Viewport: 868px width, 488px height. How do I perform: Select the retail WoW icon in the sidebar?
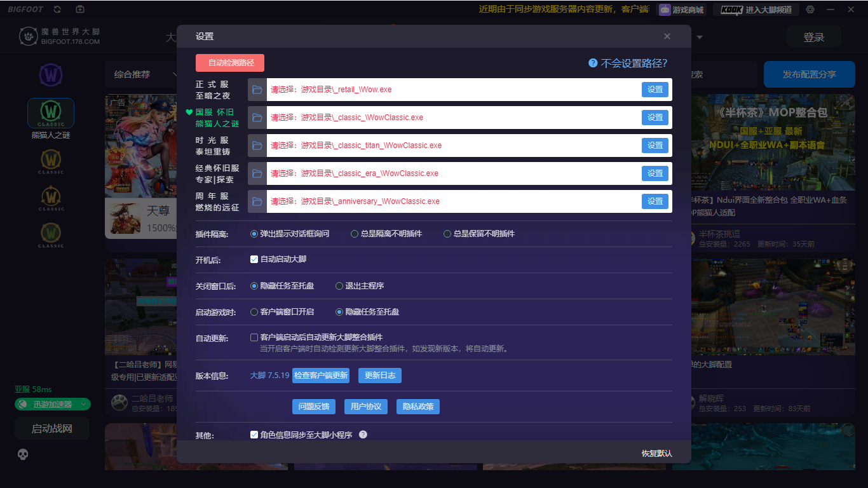tap(50, 75)
